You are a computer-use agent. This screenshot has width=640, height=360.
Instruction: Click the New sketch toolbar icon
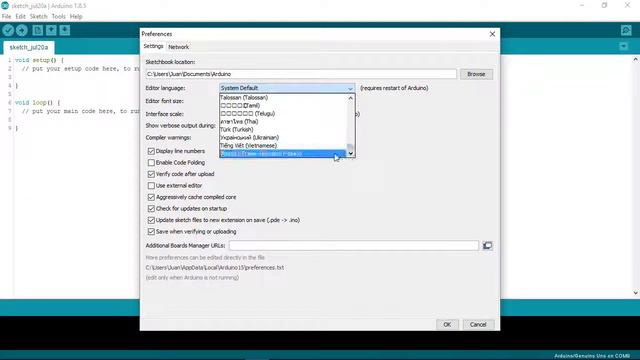click(38, 30)
